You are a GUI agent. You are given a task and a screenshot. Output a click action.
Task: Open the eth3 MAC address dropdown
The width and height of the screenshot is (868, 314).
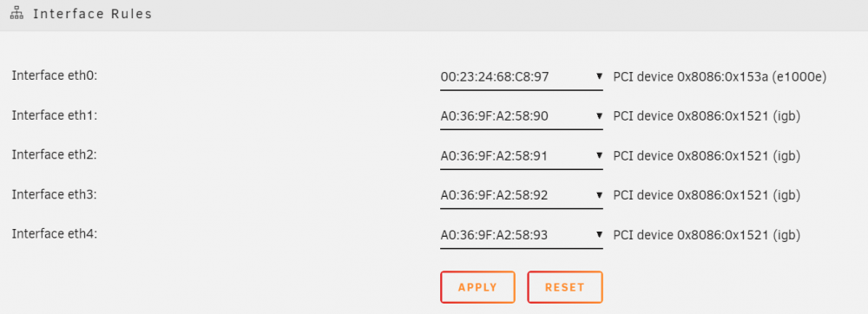pyautogui.click(x=522, y=196)
